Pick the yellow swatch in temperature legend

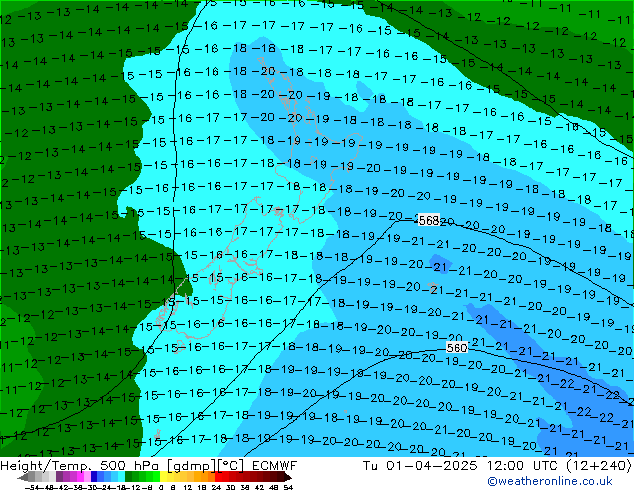[x=163, y=476]
